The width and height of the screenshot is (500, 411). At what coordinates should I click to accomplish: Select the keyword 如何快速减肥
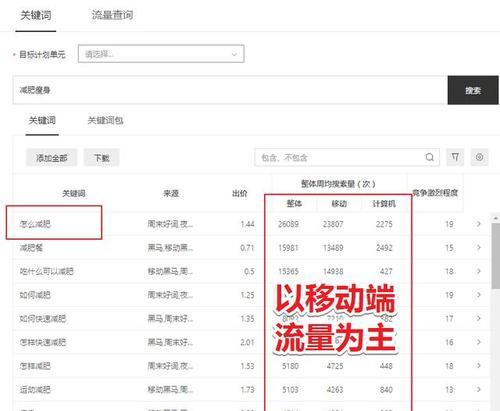click(43, 319)
